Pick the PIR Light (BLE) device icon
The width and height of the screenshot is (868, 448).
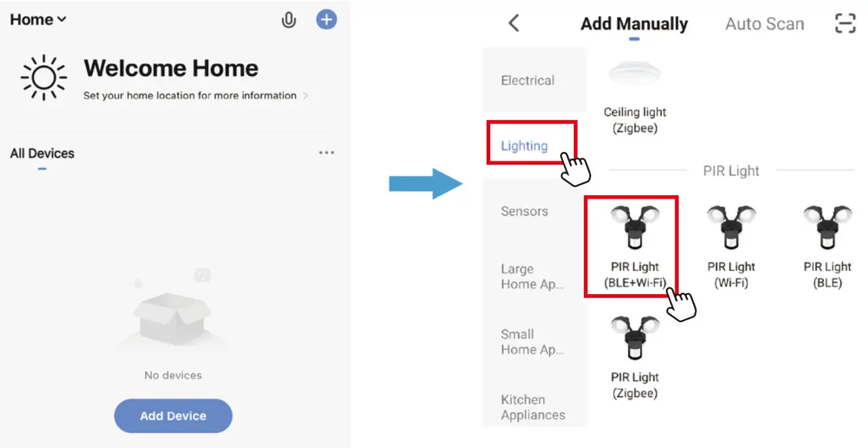coord(827,228)
